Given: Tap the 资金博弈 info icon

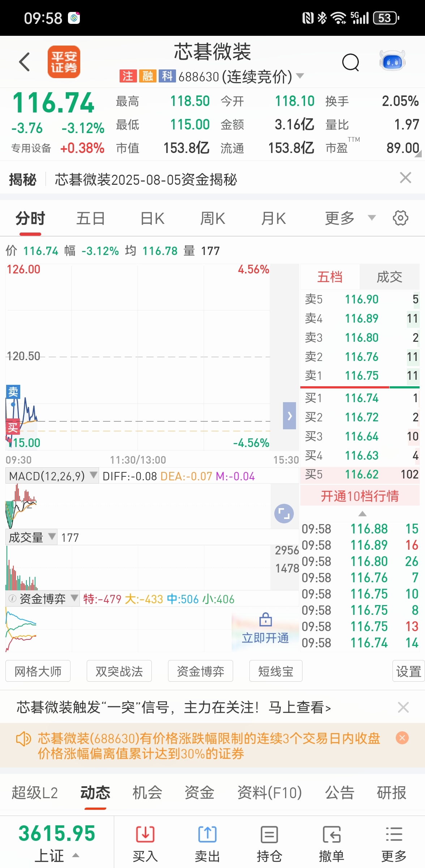Looking at the screenshot, I should point(12,599).
